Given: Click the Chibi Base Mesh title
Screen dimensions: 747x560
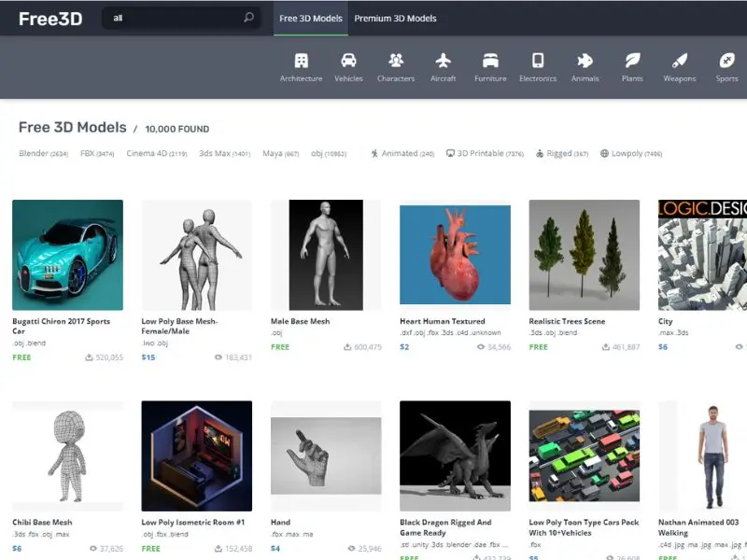Looking at the screenshot, I should [42, 523].
